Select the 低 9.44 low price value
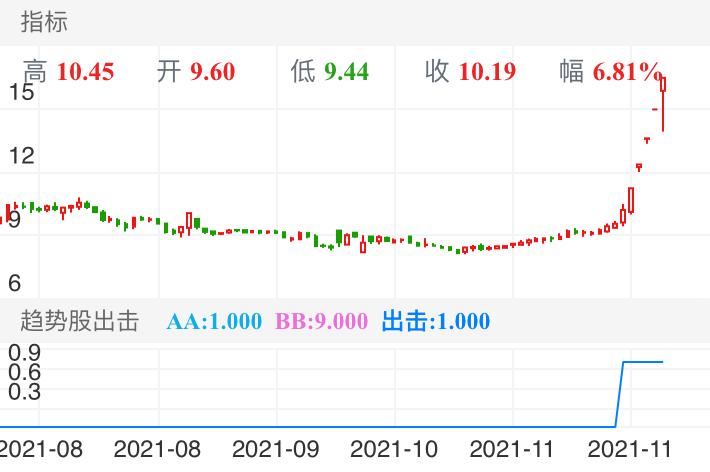 point(330,72)
